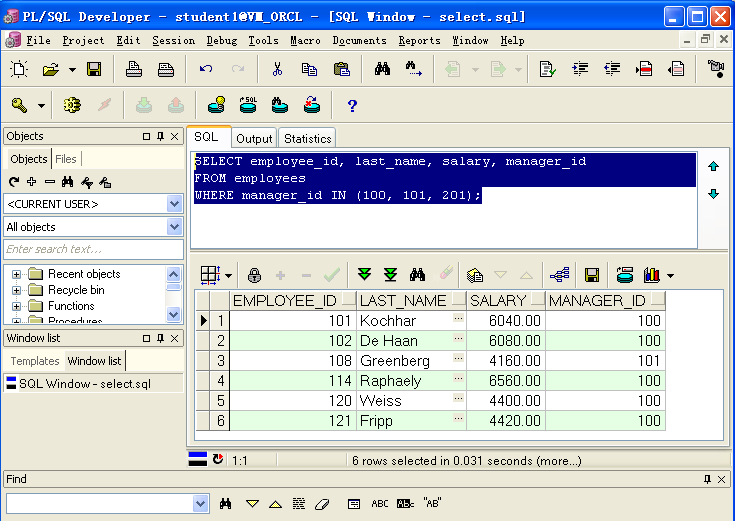Expand the Recycle bin tree node
Image resolution: width=735 pixels, height=521 pixels.
click(16, 290)
